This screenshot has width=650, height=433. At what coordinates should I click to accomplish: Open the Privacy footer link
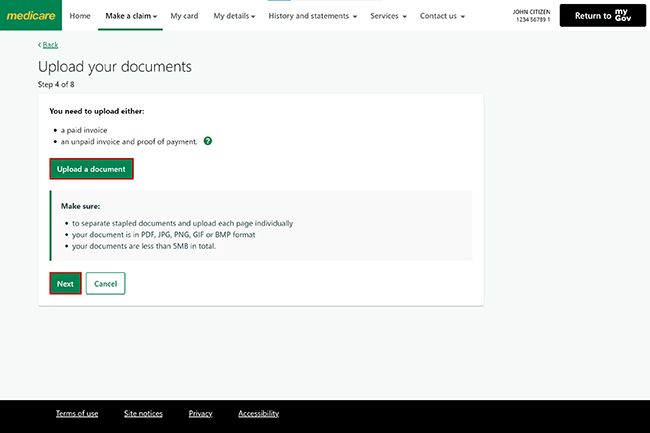[x=200, y=414]
